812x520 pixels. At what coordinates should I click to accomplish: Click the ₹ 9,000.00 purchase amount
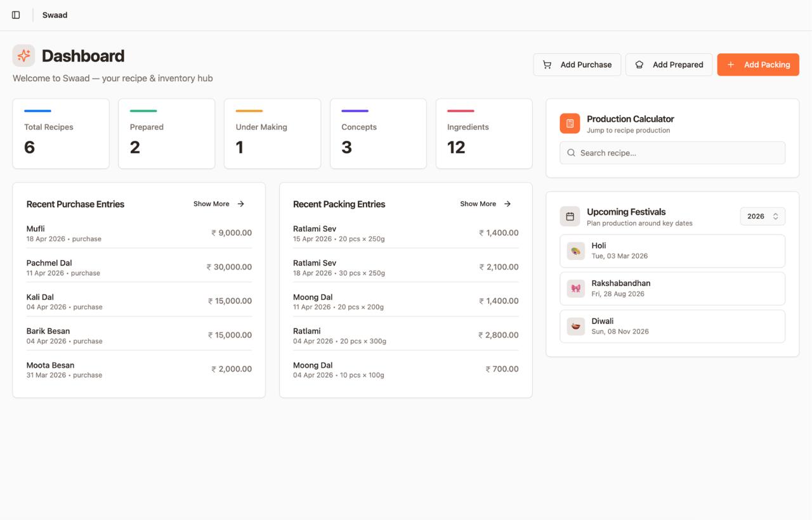tap(232, 233)
